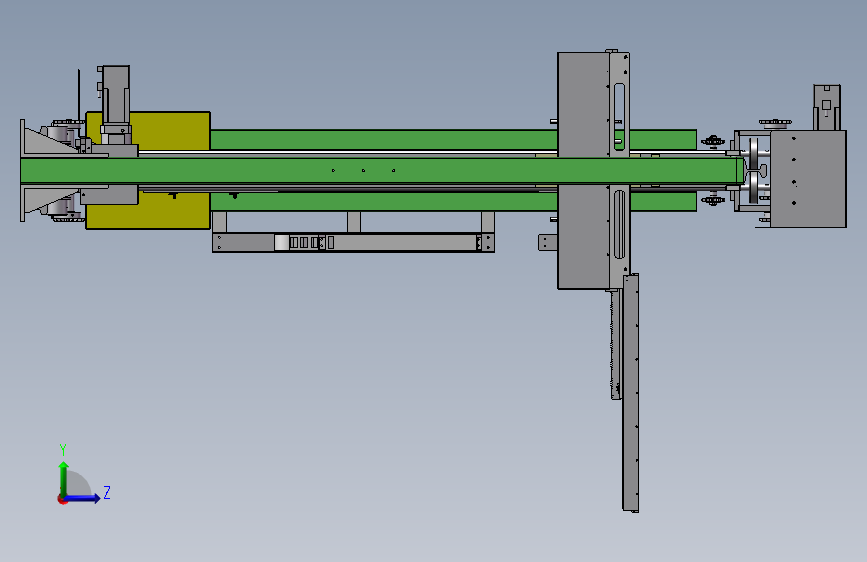Screen dimensions: 867x562
Task: Select the sprocket above the right-end gray box
Action: 775,122
